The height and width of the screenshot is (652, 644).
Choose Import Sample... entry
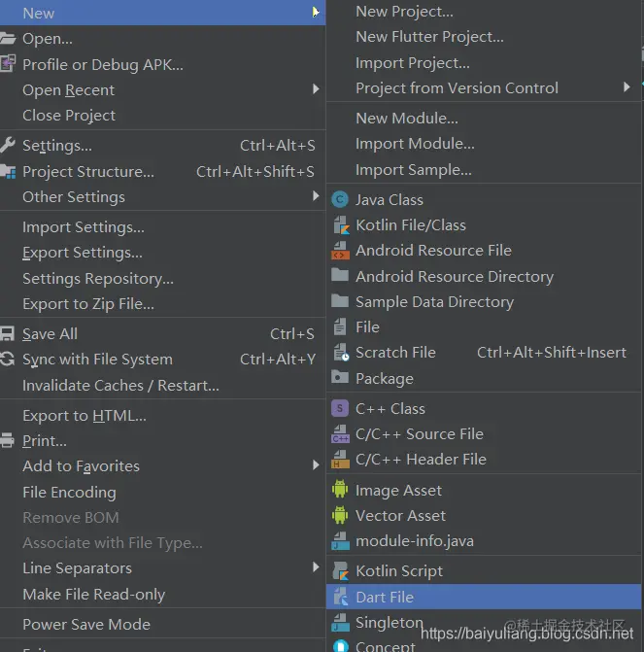414,170
